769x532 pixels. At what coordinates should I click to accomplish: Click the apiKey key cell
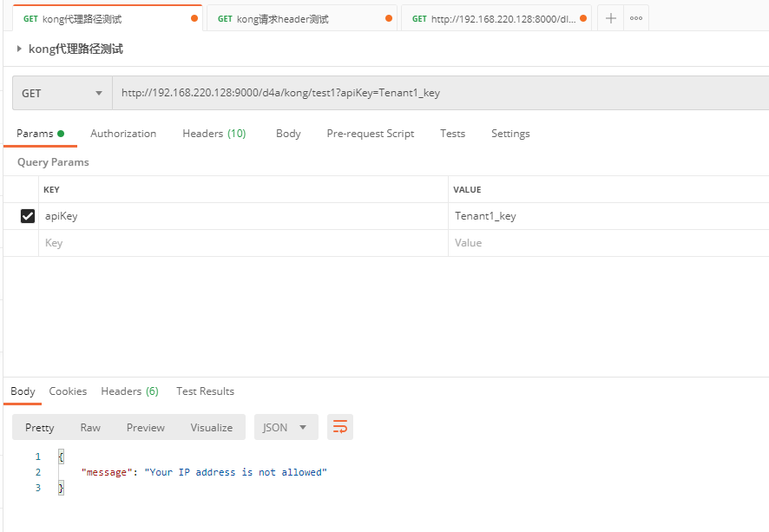point(243,216)
